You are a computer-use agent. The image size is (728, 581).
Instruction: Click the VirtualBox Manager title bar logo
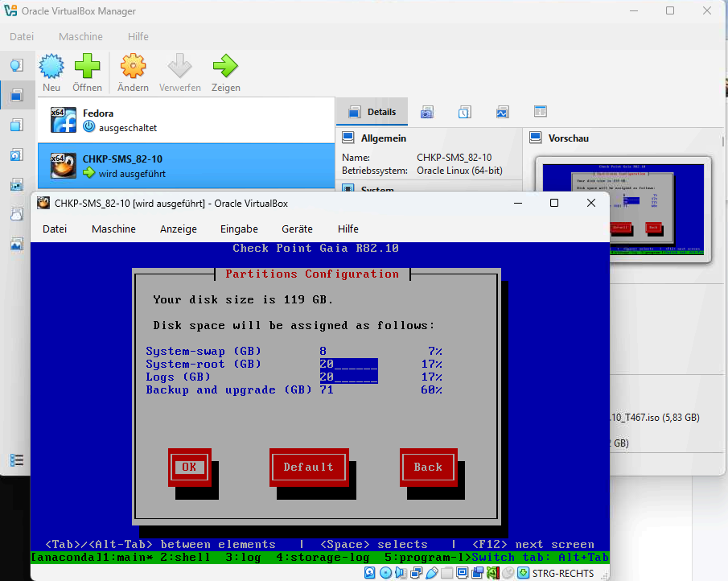(x=10, y=10)
